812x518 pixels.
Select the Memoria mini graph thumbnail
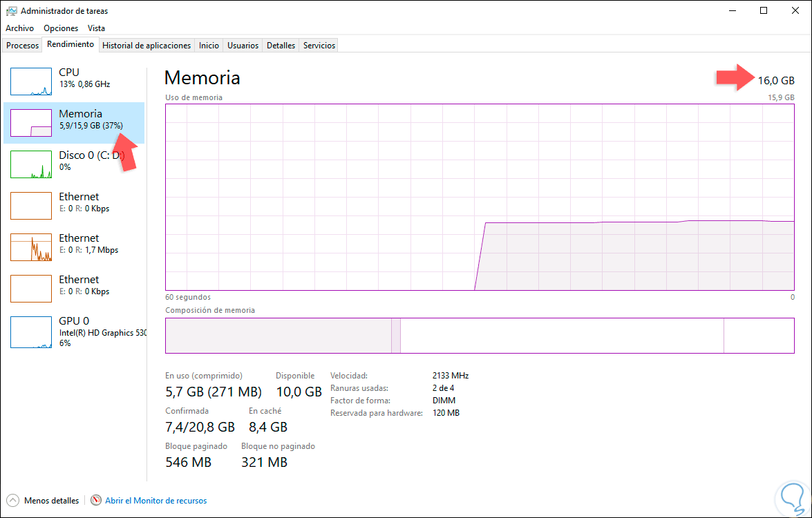31,123
